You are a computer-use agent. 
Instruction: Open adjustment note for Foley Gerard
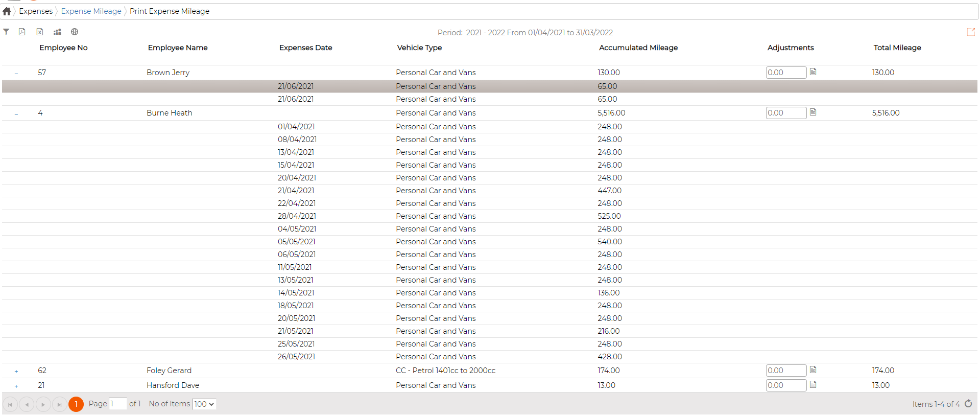click(x=813, y=370)
